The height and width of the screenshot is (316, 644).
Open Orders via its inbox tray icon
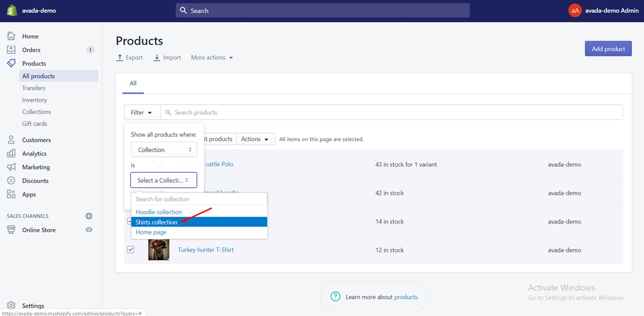(11, 50)
